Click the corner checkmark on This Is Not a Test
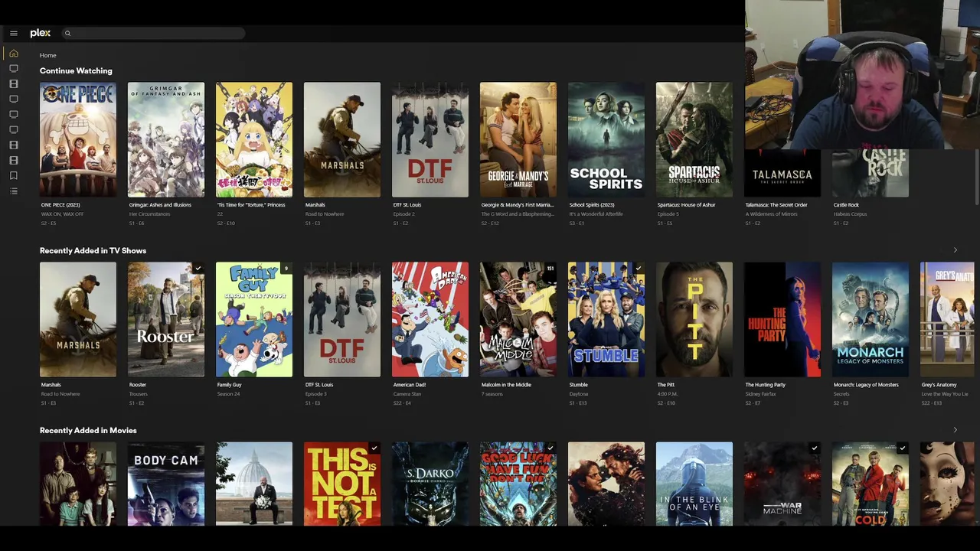This screenshot has height=551, width=980. click(x=374, y=448)
